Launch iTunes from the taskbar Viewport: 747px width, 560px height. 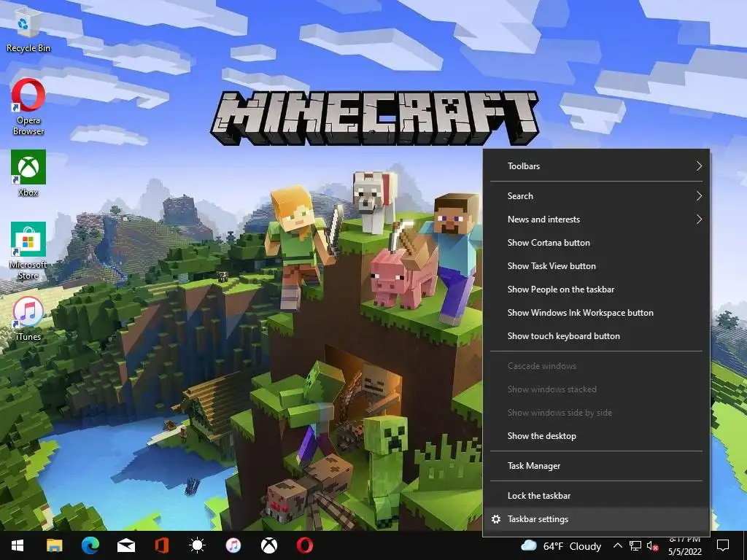click(x=233, y=545)
